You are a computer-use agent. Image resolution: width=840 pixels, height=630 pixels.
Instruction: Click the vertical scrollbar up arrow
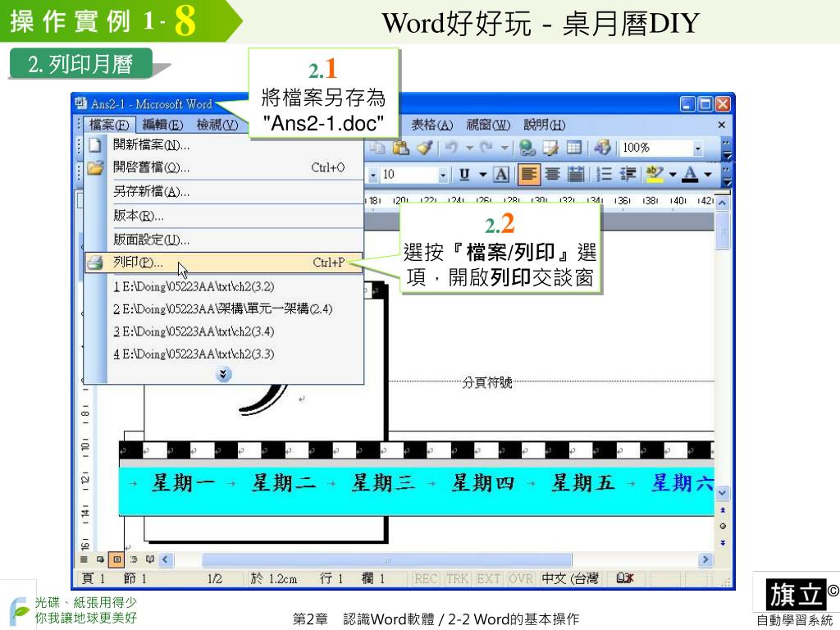[723, 203]
